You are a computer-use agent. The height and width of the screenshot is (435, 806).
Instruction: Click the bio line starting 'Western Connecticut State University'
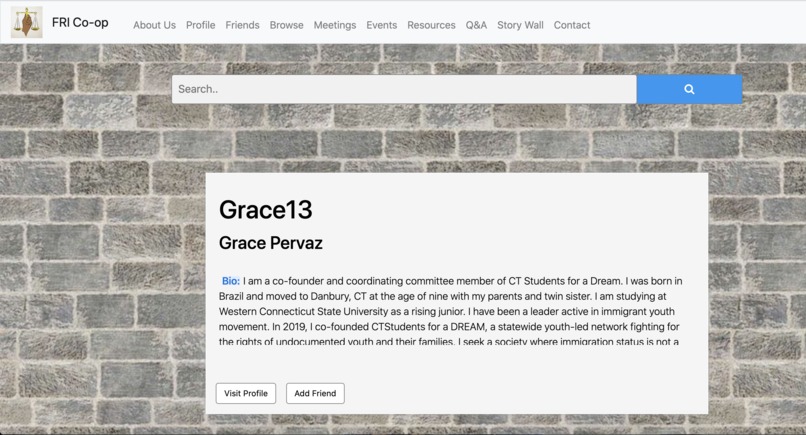click(446, 311)
